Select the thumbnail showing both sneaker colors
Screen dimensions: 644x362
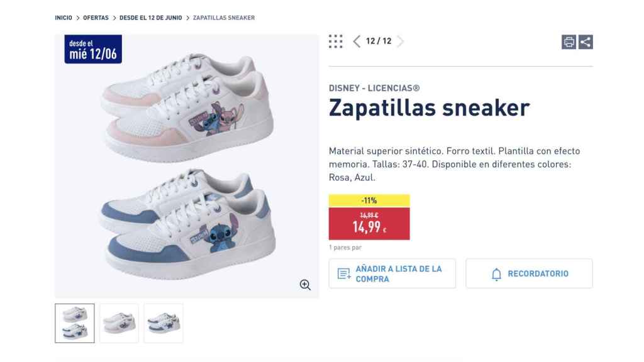tap(75, 323)
